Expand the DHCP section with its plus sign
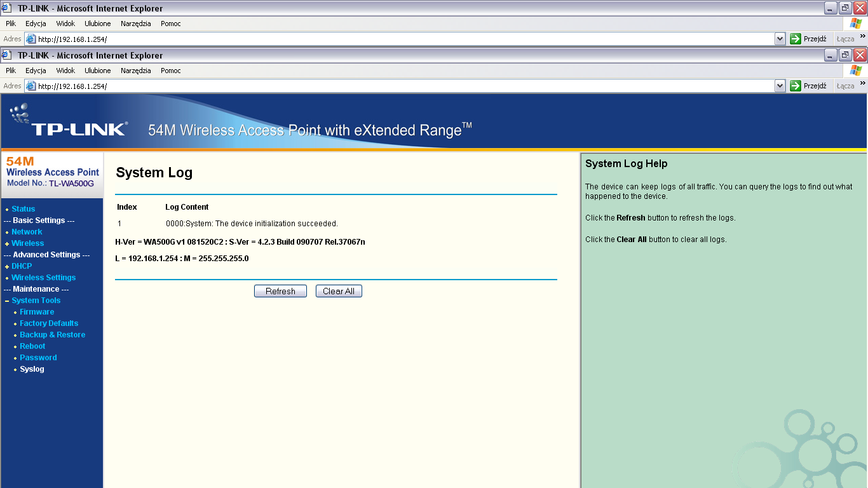This screenshot has width=868, height=488. [x=7, y=266]
